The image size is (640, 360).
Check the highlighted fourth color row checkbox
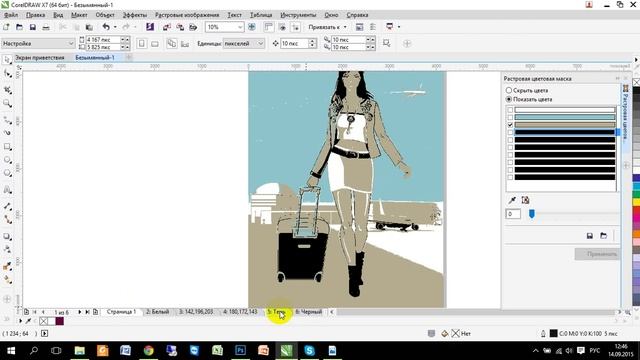point(510,132)
